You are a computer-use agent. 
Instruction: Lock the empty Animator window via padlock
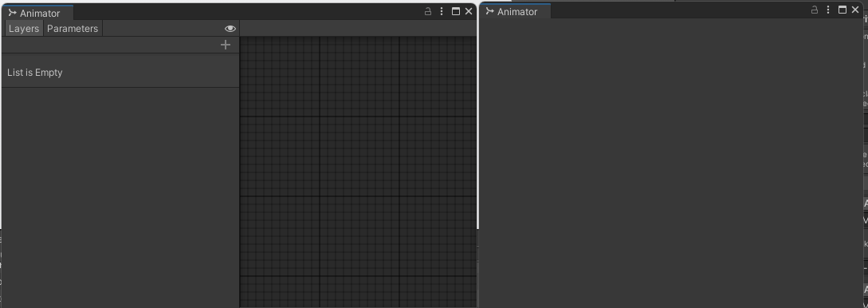click(815, 10)
